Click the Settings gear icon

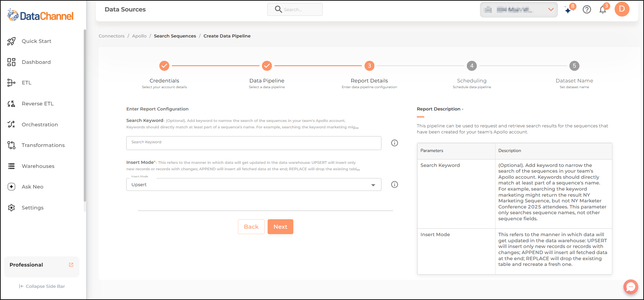tap(11, 208)
